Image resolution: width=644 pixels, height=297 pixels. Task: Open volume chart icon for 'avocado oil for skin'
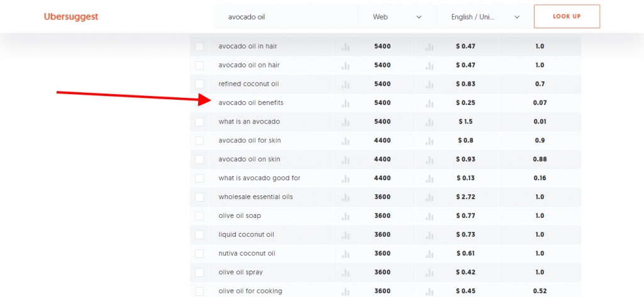tap(345, 141)
